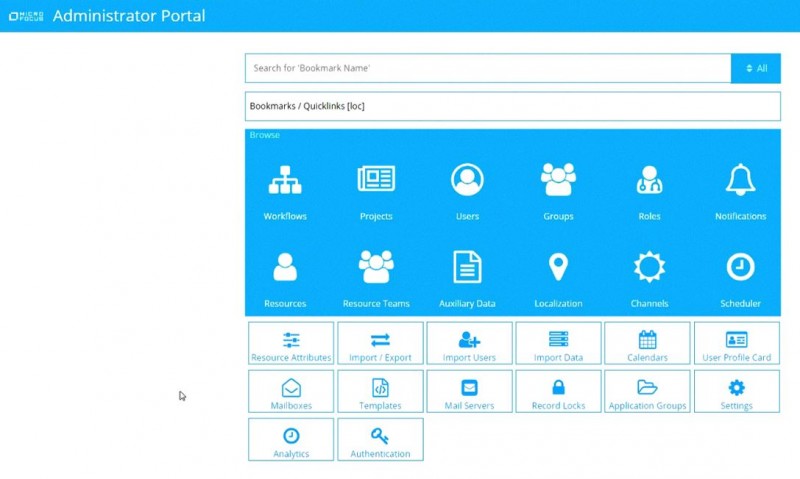Open the Record Locks tile
This screenshot has height=479, width=800.
click(x=558, y=391)
